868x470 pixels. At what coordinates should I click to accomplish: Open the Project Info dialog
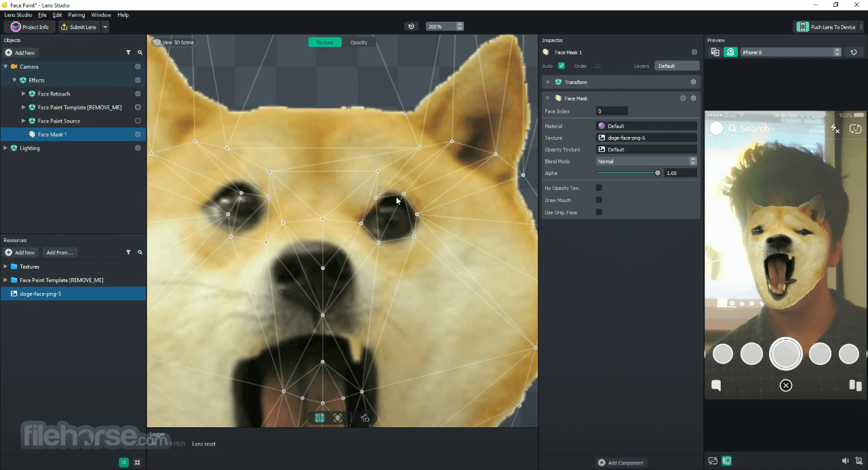click(30, 27)
